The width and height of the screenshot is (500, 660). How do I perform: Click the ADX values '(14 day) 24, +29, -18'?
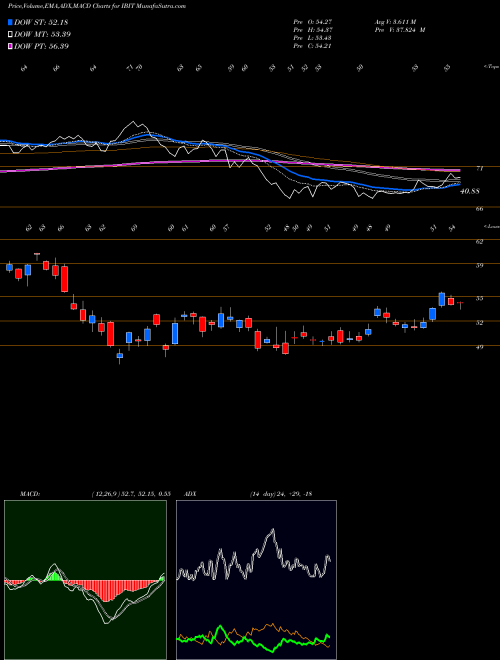(x=281, y=494)
